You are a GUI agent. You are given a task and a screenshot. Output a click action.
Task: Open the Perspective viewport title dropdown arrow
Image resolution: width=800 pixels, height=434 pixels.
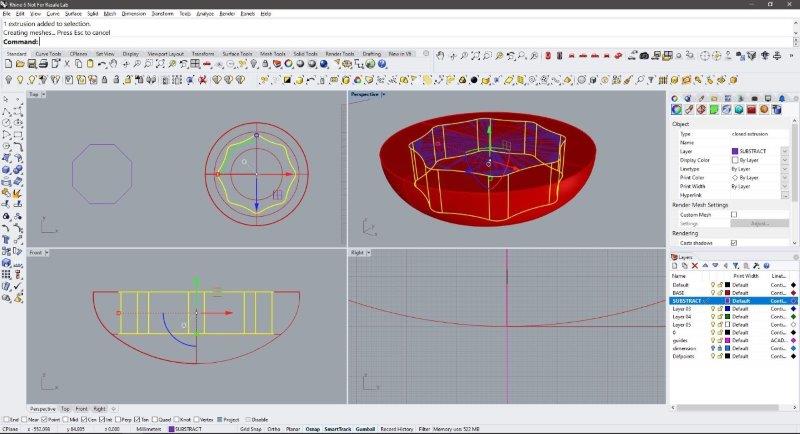(x=383, y=94)
